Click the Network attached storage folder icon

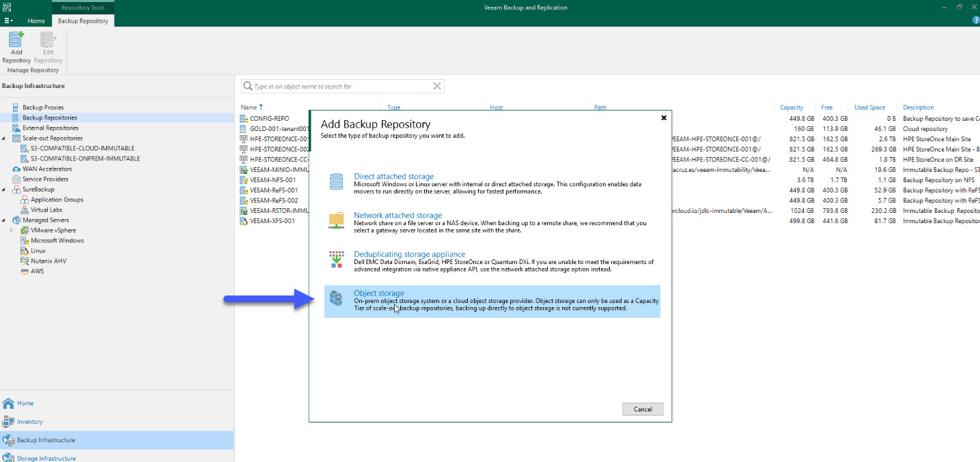click(x=337, y=220)
